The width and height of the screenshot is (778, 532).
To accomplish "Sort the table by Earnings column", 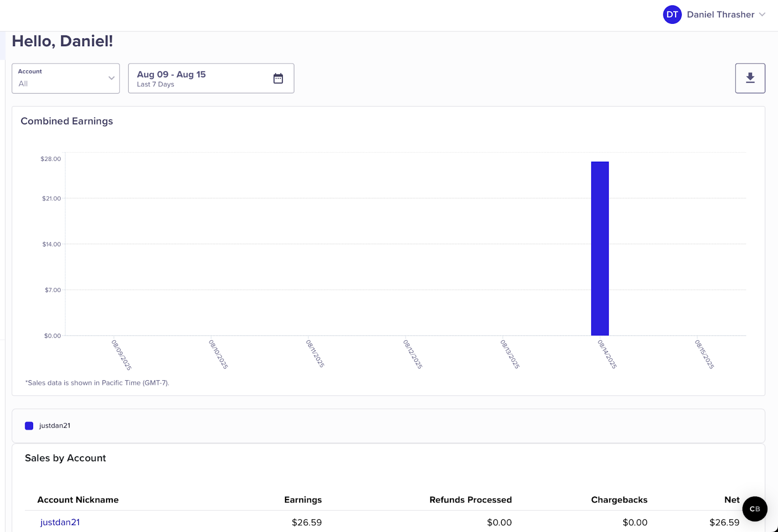I will tap(303, 499).
